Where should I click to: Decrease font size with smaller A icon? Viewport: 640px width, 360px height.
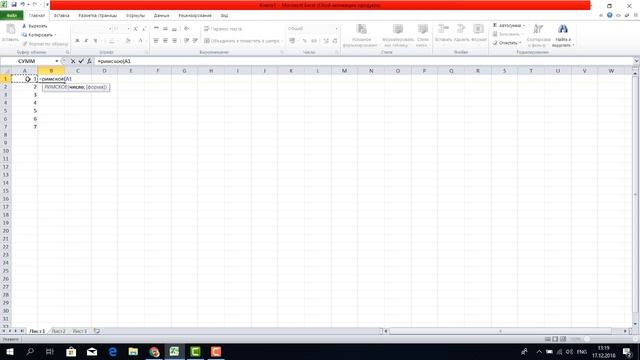144,29
